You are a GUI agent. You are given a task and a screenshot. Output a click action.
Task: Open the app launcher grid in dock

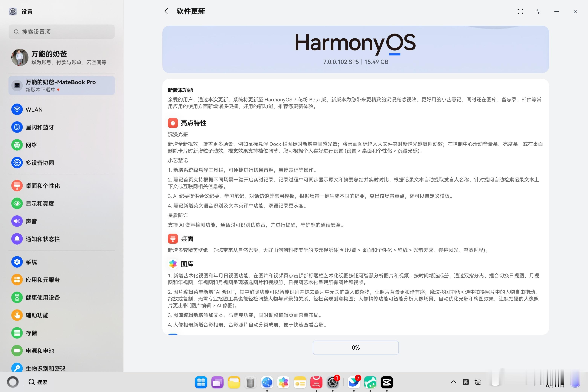click(x=201, y=382)
